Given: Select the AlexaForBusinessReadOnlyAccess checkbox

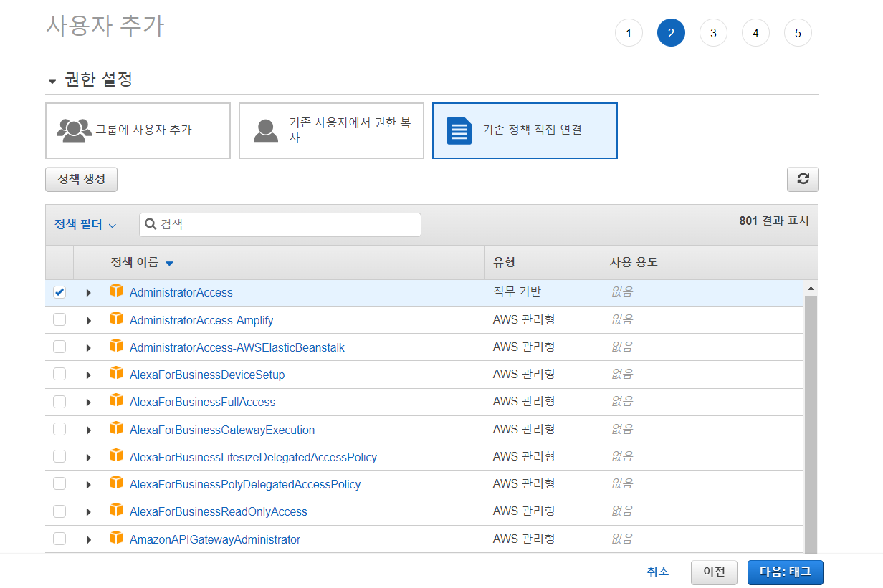Looking at the screenshot, I should (59, 511).
